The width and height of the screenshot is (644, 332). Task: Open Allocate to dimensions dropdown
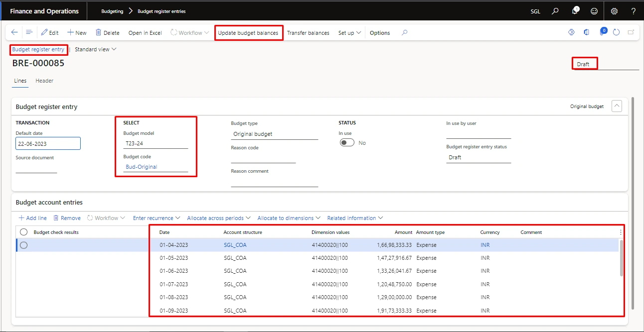(289, 218)
